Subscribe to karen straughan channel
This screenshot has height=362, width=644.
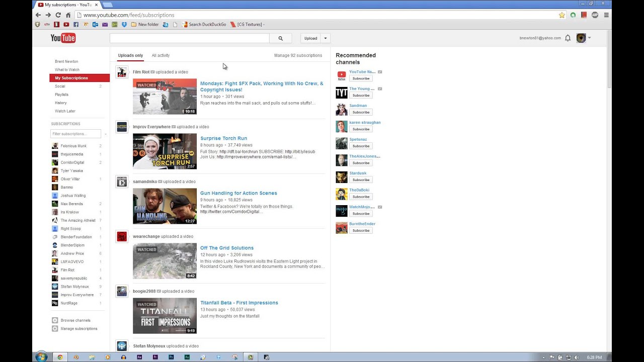(361, 129)
